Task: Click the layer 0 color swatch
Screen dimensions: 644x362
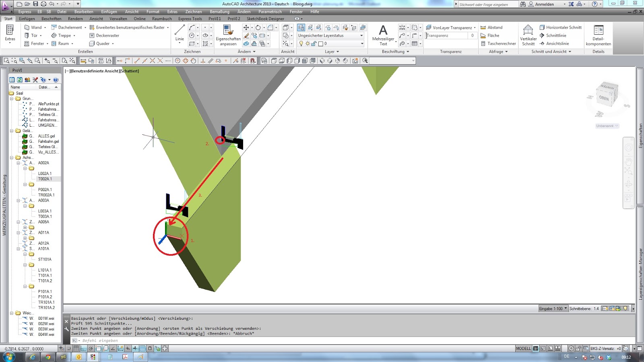Action: tap(321, 43)
